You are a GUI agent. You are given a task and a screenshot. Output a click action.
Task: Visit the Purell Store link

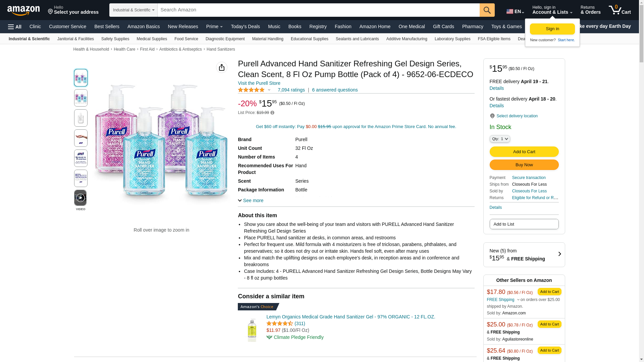point(259,83)
